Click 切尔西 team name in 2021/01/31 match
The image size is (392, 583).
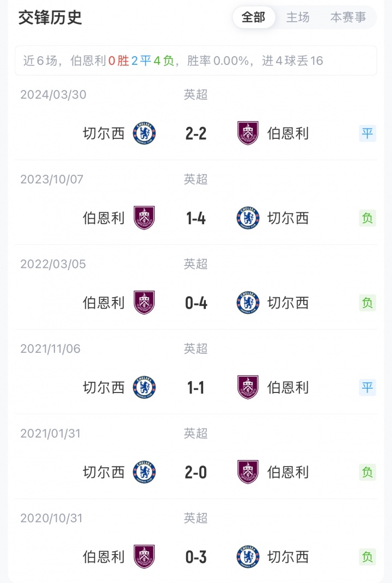[x=104, y=472]
